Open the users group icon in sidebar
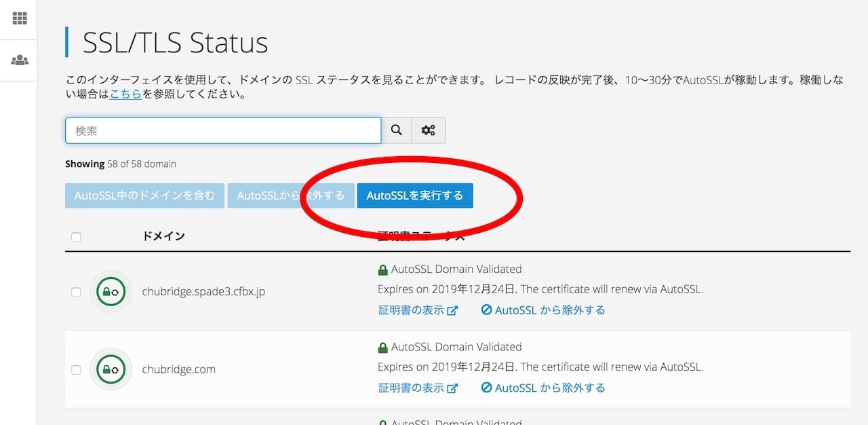This screenshot has width=868, height=425. tap(20, 60)
